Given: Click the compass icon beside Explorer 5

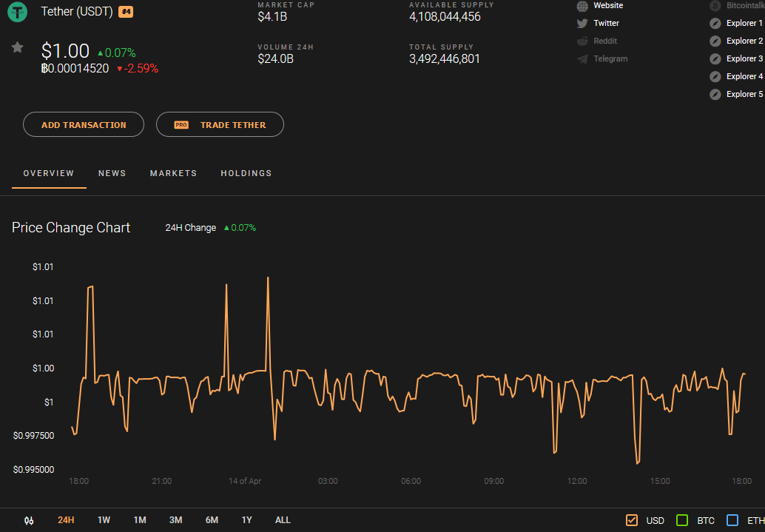Looking at the screenshot, I should pyautogui.click(x=715, y=94).
